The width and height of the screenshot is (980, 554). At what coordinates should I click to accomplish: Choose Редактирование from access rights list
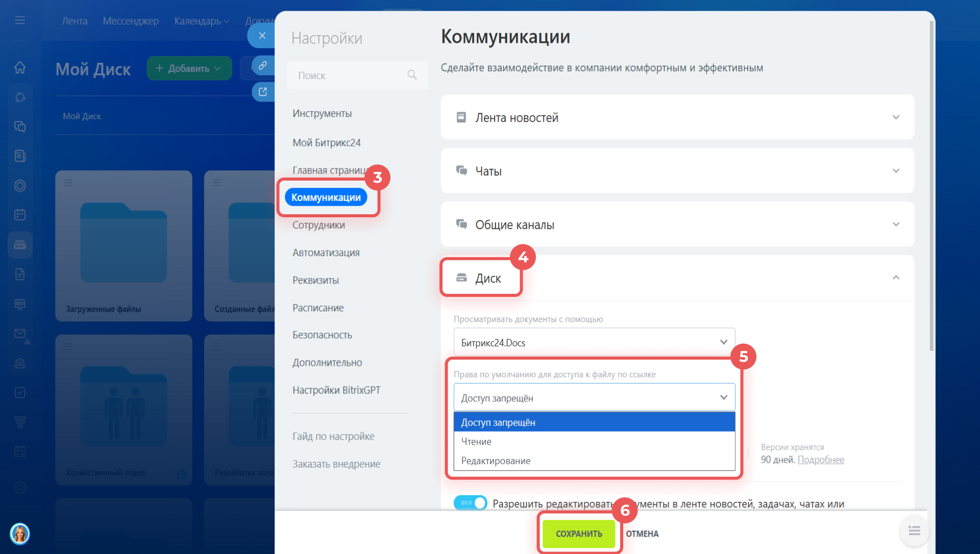click(x=496, y=461)
